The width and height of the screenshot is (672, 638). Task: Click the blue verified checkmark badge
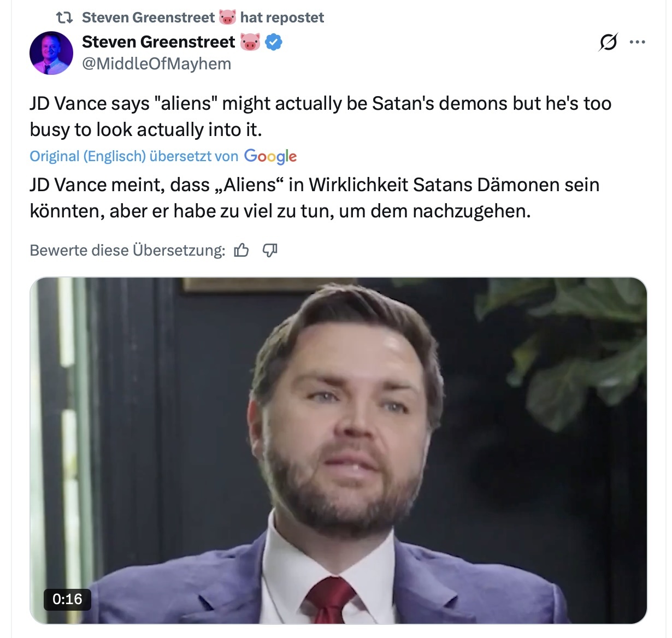(273, 42)
